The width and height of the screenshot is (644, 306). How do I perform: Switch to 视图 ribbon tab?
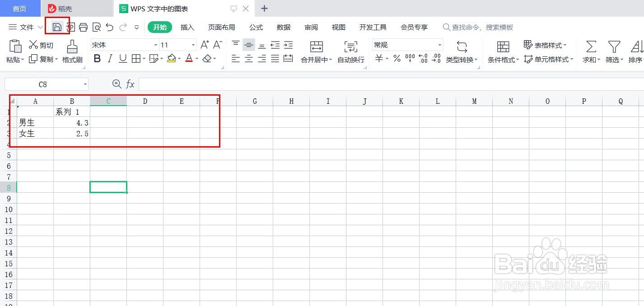click(x=339, y=28)
